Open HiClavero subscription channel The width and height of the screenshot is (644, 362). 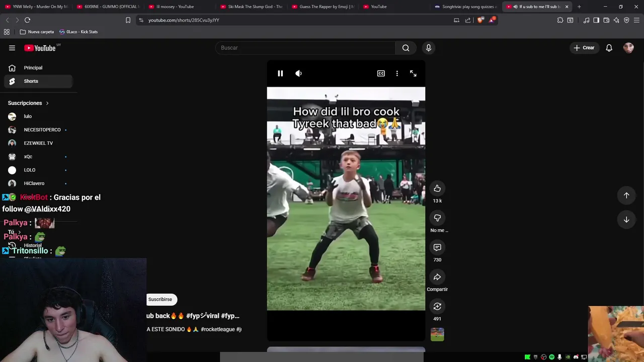38,184
